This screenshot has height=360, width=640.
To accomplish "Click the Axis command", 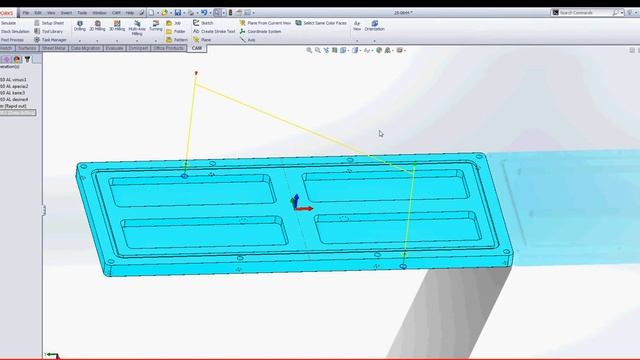I will point(247,40).
